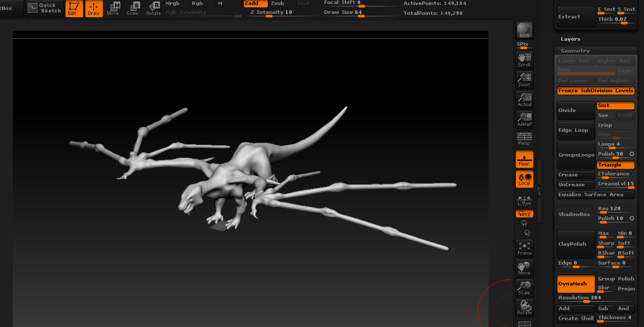Click the Extract button
The height and width of the screenshot is (327, 644).
point(576,17)
